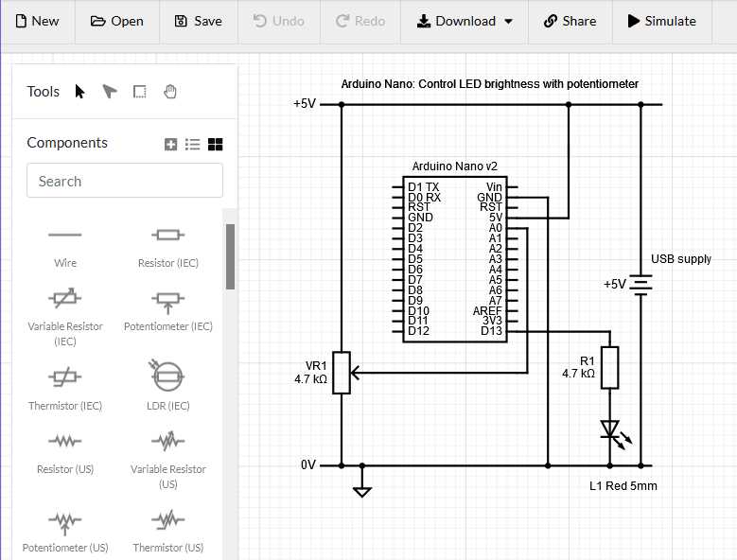Select the USB supply battery symbol

click(641, 285)
